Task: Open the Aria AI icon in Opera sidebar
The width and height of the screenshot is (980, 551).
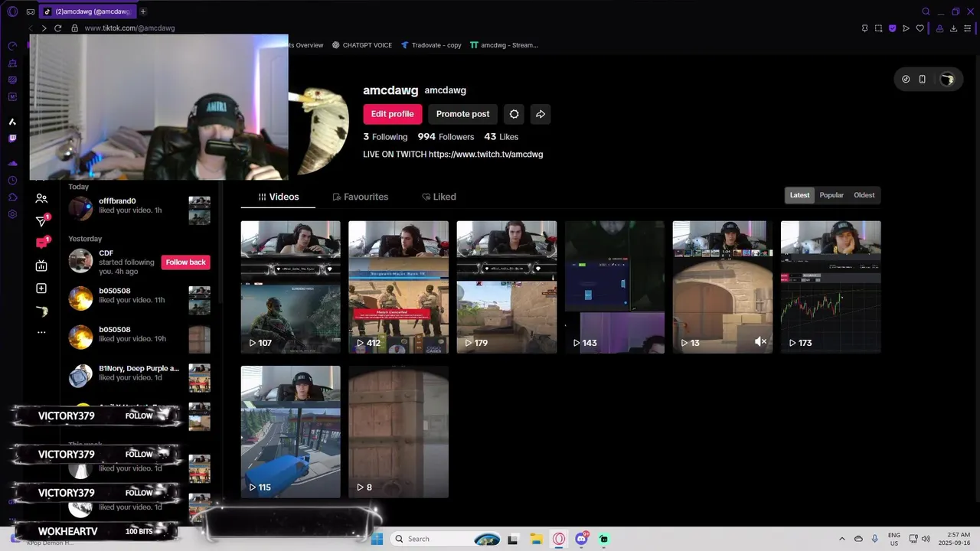Action: 12,122
